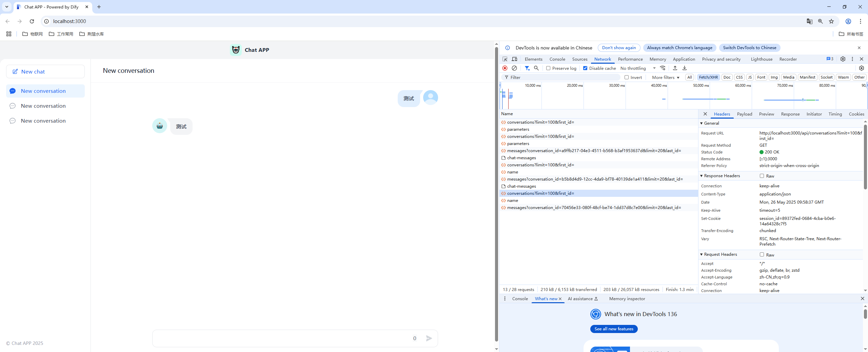The image size is (868, 352).
Task: Click the Google Translate icon in address bar
Action: [810, 21]
